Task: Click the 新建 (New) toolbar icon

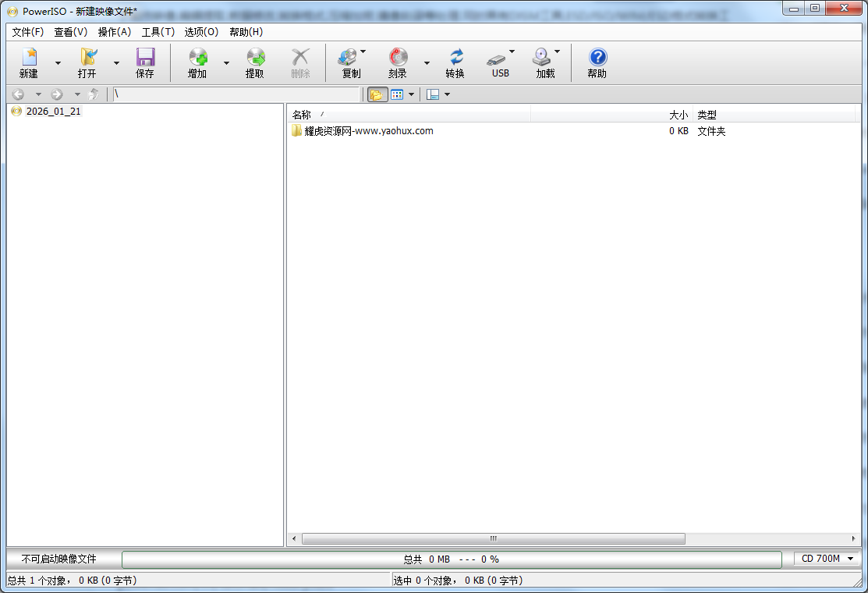Action: 29,62
